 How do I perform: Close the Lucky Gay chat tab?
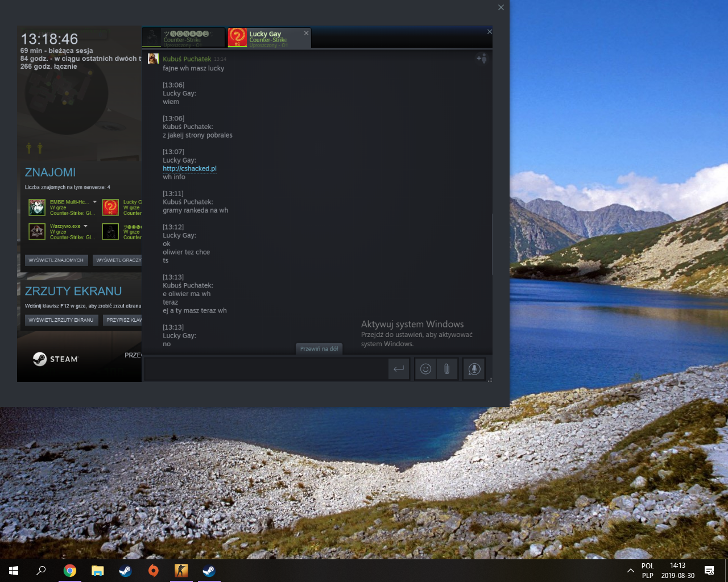point(307,33)
